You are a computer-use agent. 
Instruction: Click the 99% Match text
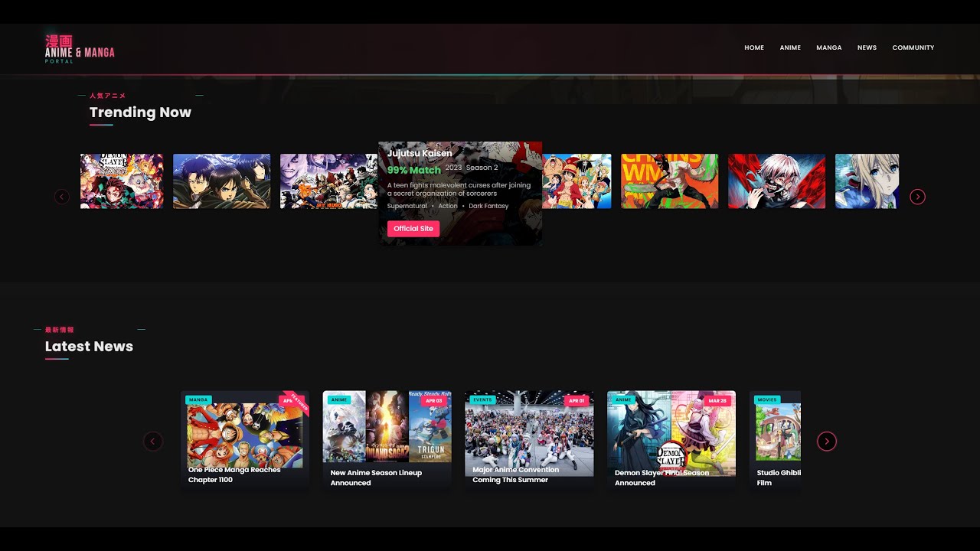(x=414, y=170)
